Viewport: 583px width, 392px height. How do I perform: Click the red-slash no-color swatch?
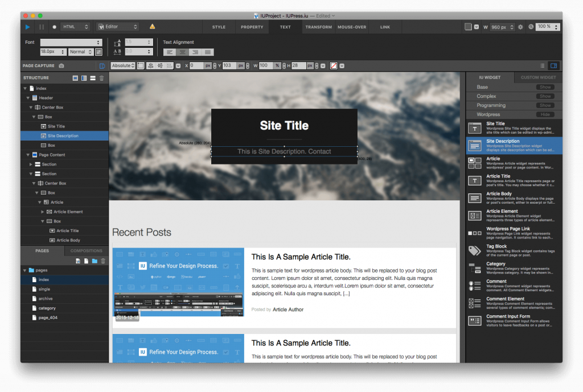(x=334, y=66)
